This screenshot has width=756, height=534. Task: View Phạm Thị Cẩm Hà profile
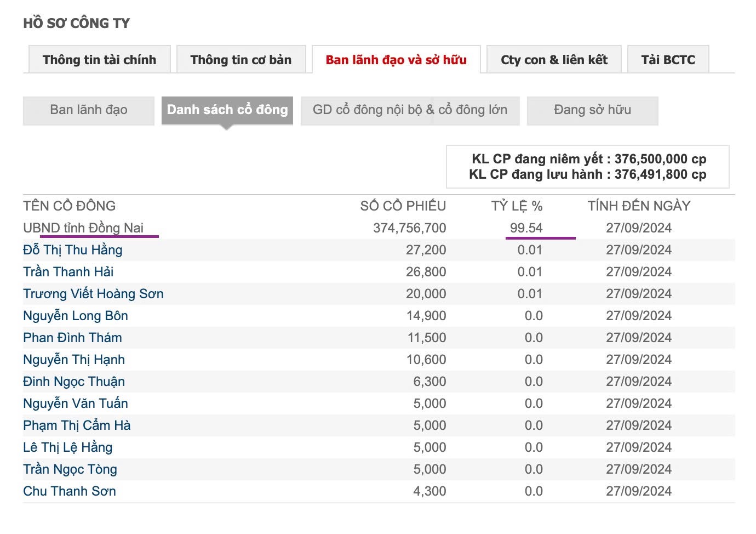(x=77, y=425)
